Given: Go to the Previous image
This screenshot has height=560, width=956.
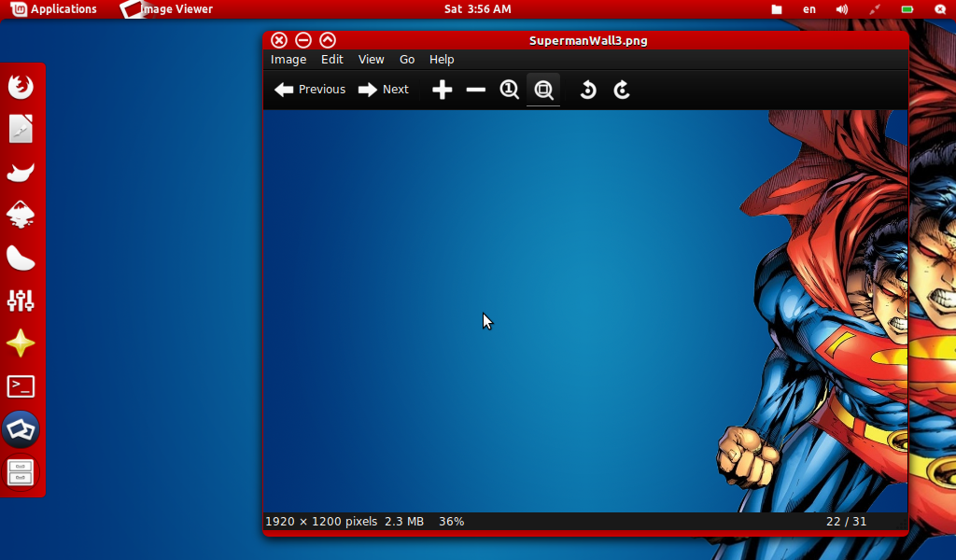Looking at the screenshot, I should pyautogui.click(x=310, y=90).
